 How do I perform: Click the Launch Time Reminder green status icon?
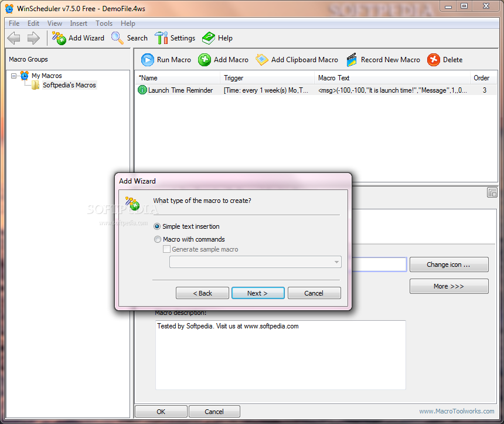(142, 90)
